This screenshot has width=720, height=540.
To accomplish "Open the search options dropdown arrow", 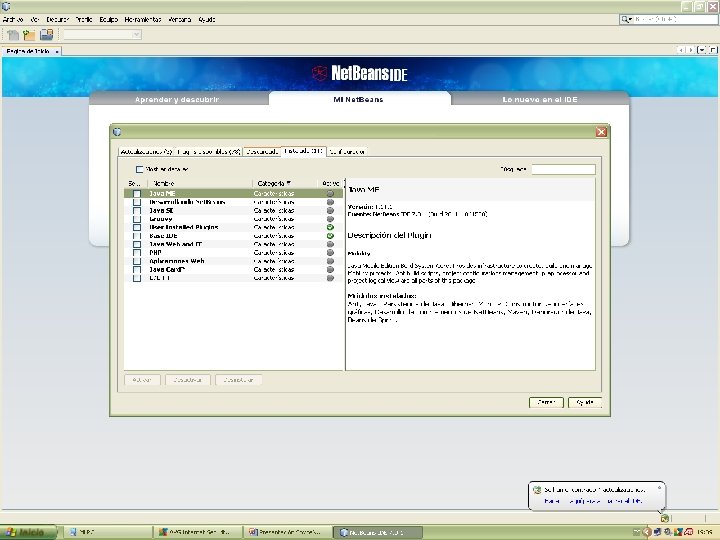I will pos(631,19).
